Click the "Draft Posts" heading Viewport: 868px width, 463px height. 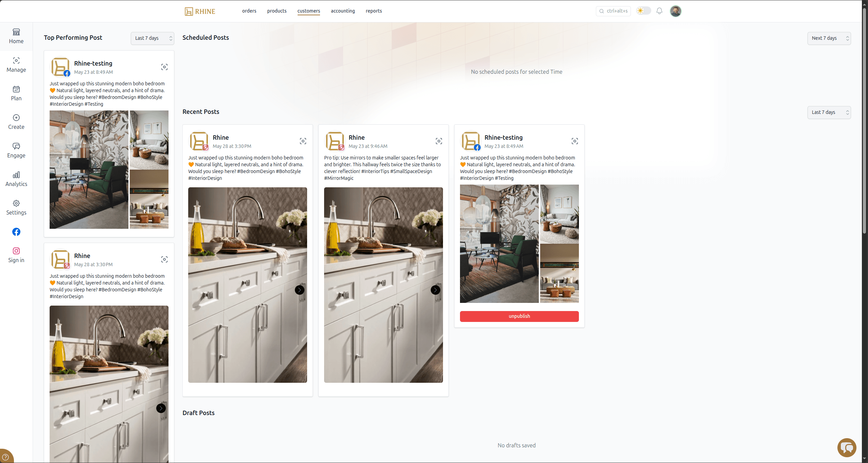[198, 413]
